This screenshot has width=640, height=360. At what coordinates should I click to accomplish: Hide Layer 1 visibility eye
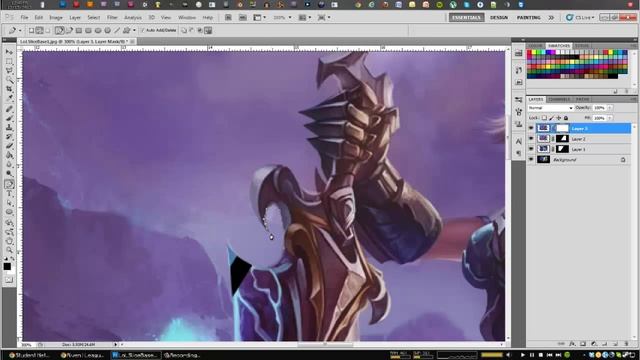pyautogui.click(x=531, y=149)
